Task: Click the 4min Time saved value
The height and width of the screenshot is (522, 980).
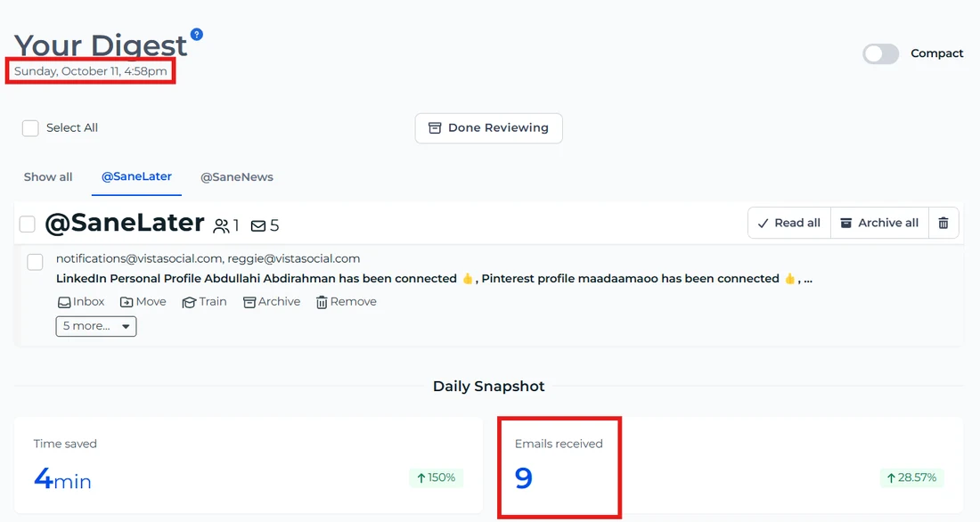Action: click(62, 479)
